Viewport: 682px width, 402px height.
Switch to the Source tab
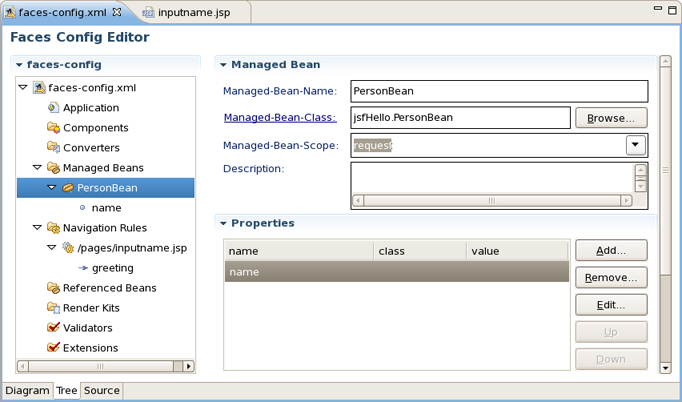tap(101, 391)
